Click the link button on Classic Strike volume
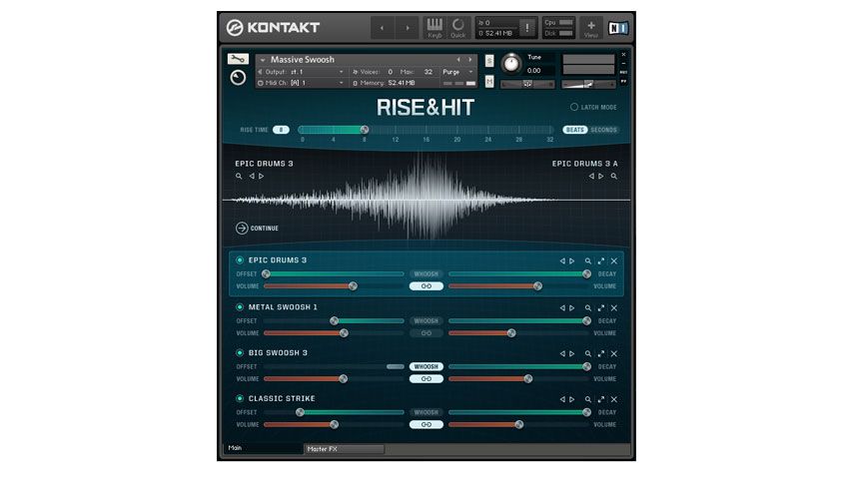849x504 pixels. click(x=426, y=424)
